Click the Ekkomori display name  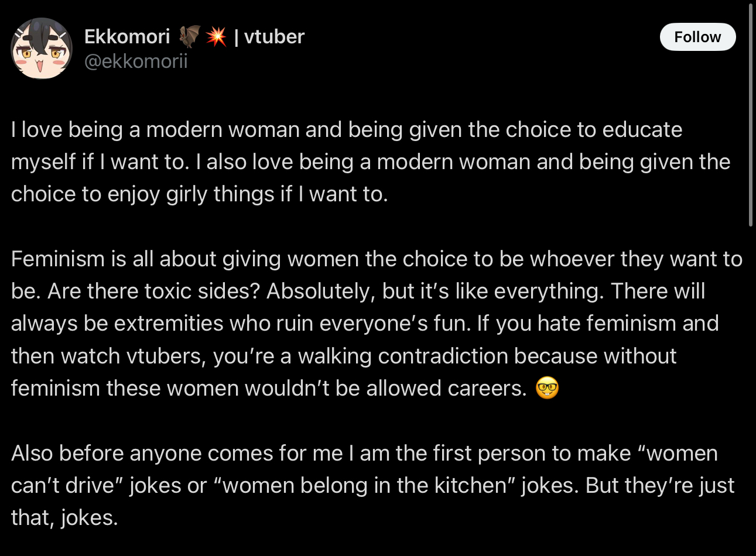pyautogui.click(x=127, y=37)
